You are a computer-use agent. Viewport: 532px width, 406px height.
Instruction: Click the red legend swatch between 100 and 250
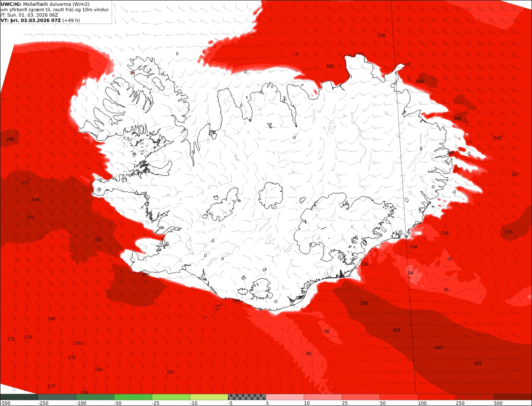[437, 397]
